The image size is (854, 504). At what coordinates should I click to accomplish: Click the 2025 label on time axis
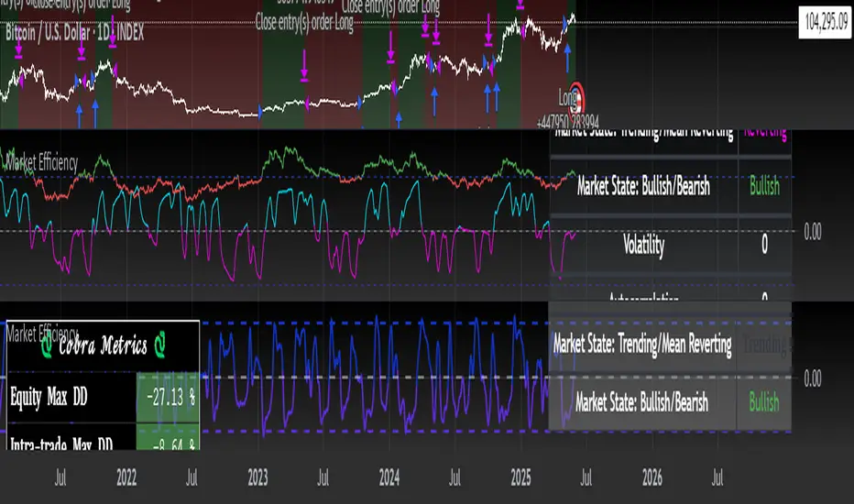point(520,477)
